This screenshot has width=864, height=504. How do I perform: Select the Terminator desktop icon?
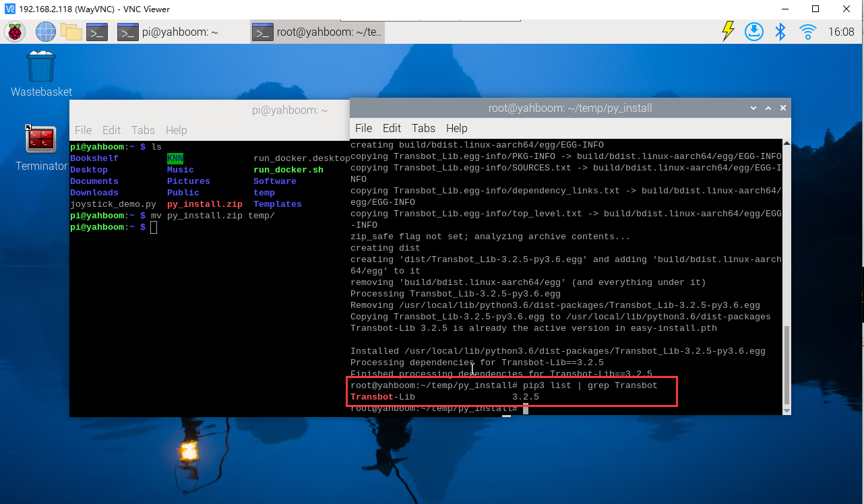(x=41, y=148)
